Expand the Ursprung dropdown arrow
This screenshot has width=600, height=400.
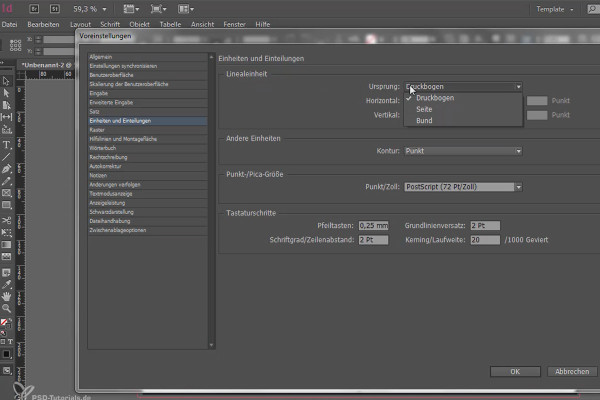tap(518, 87)
